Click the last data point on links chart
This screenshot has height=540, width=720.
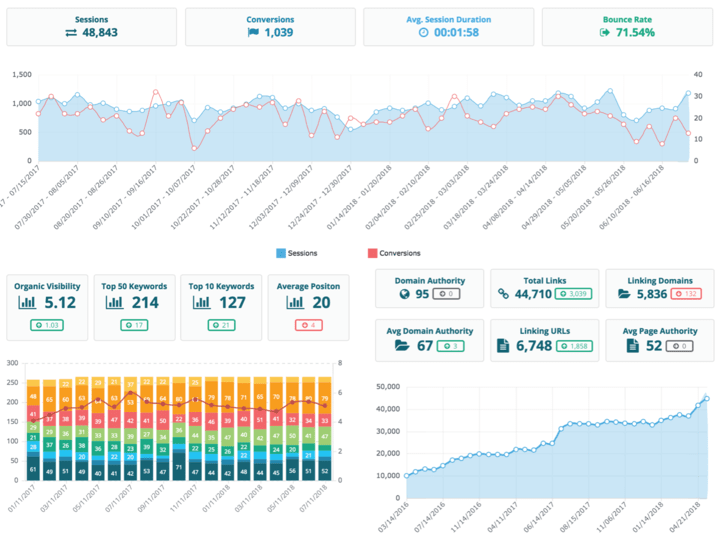pos(707,398)
